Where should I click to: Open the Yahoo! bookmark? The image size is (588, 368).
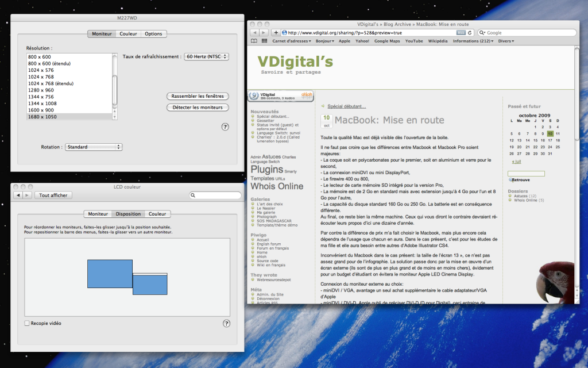tap(362, 41)
